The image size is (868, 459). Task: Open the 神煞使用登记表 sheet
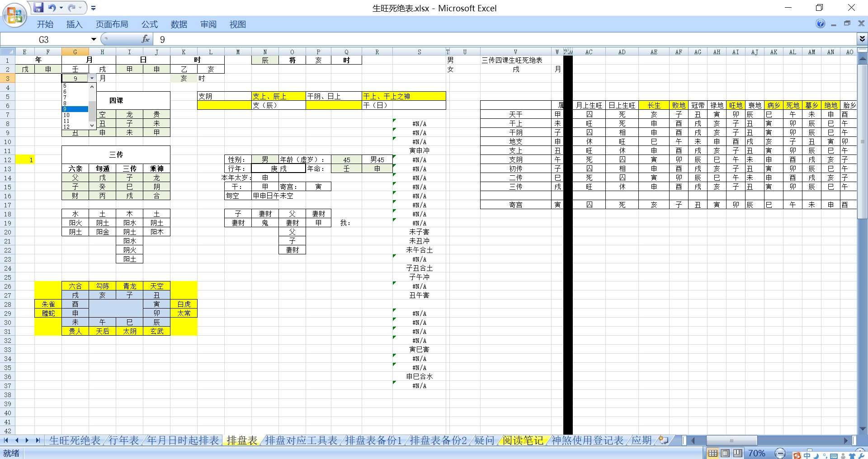[588, 440]
